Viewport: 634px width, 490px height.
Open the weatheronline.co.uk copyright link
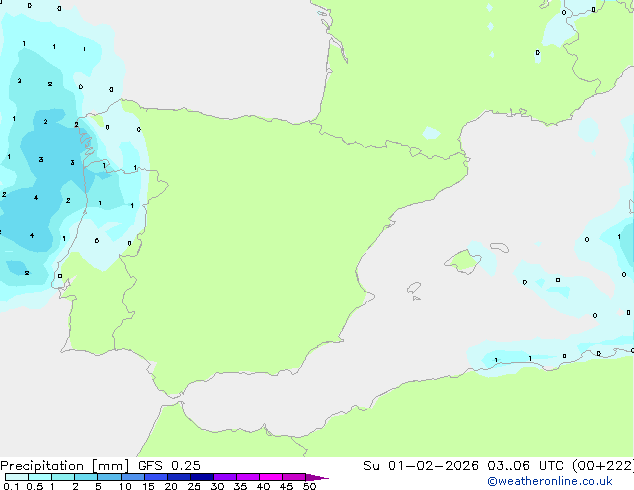tap(550, 481)
